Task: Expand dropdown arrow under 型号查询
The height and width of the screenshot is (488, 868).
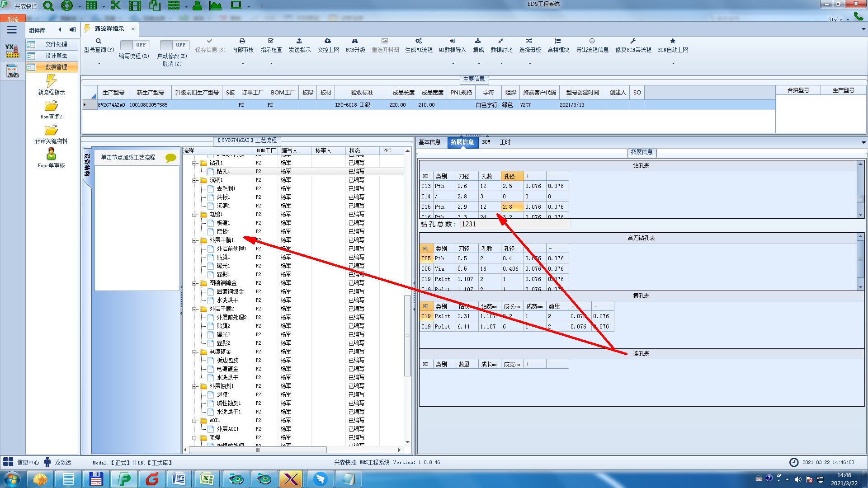Action: (99, 64)
